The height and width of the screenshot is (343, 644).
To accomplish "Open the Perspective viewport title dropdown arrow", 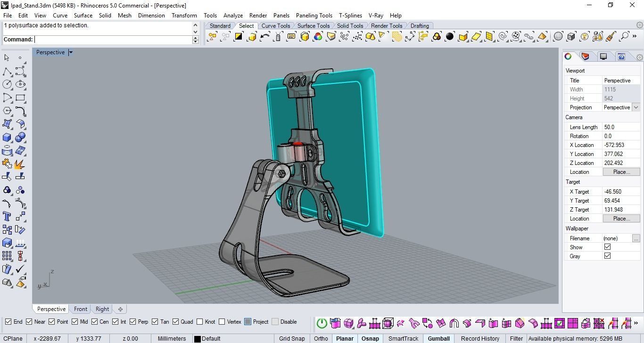I will pyautogui.click(x=71, y=52).
